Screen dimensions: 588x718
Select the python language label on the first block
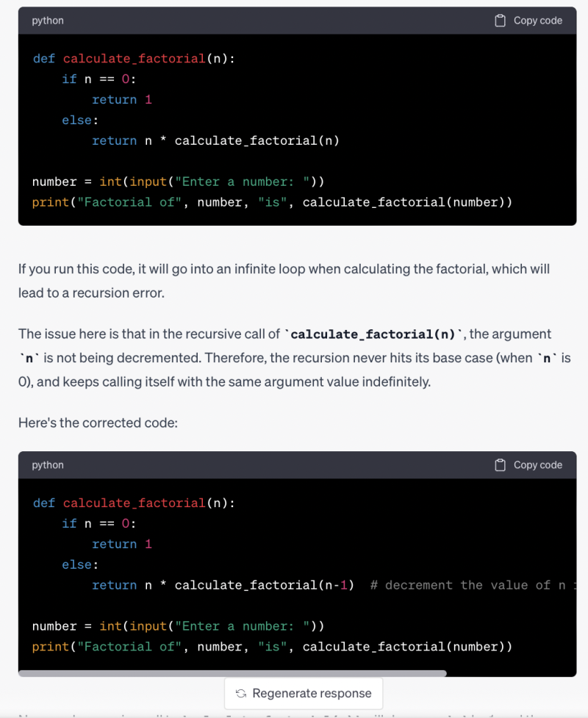click(x=47, y=21)
